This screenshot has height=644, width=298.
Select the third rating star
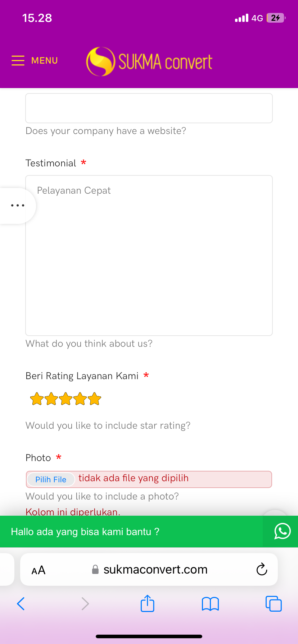pyautogui.click(x=66, y=399)
